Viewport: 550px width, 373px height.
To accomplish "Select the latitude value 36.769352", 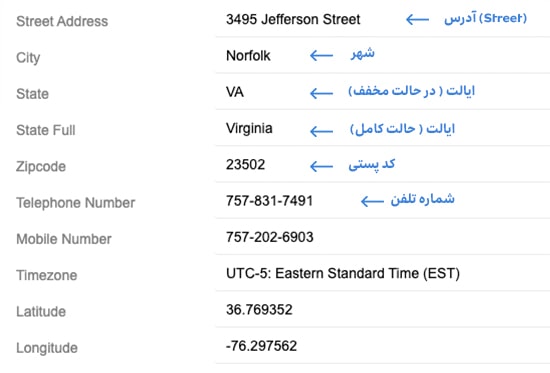I will pos(259,309).
